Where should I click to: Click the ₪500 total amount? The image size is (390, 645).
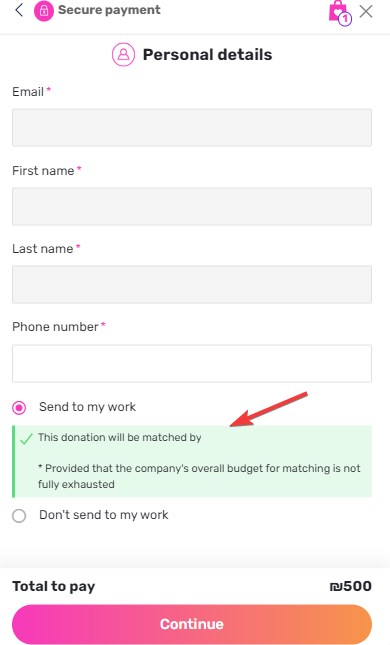click(x=351, y=586)
